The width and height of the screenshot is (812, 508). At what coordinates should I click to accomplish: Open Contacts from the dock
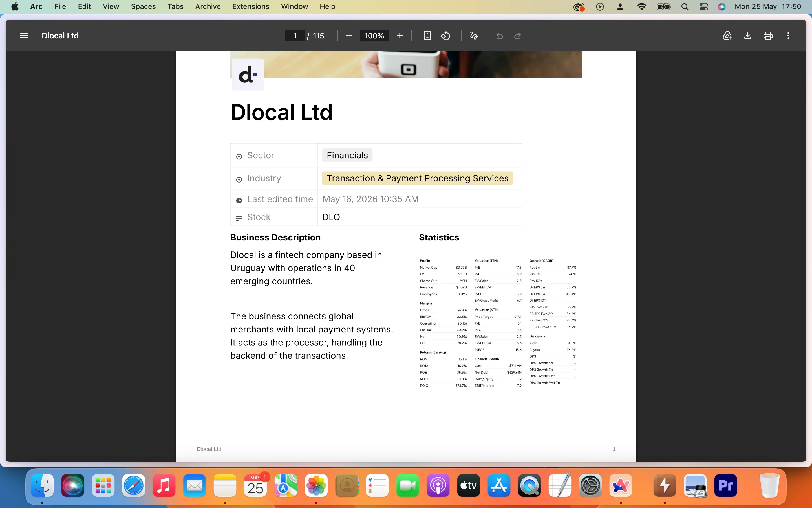(347, 485)
